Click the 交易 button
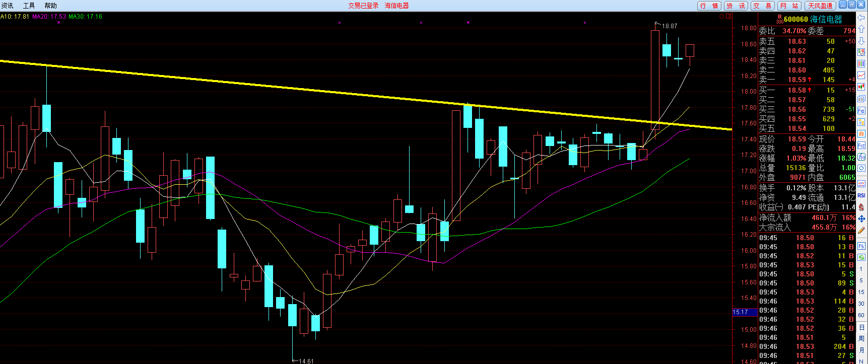 pyautogui.click(x=762, y=6)
